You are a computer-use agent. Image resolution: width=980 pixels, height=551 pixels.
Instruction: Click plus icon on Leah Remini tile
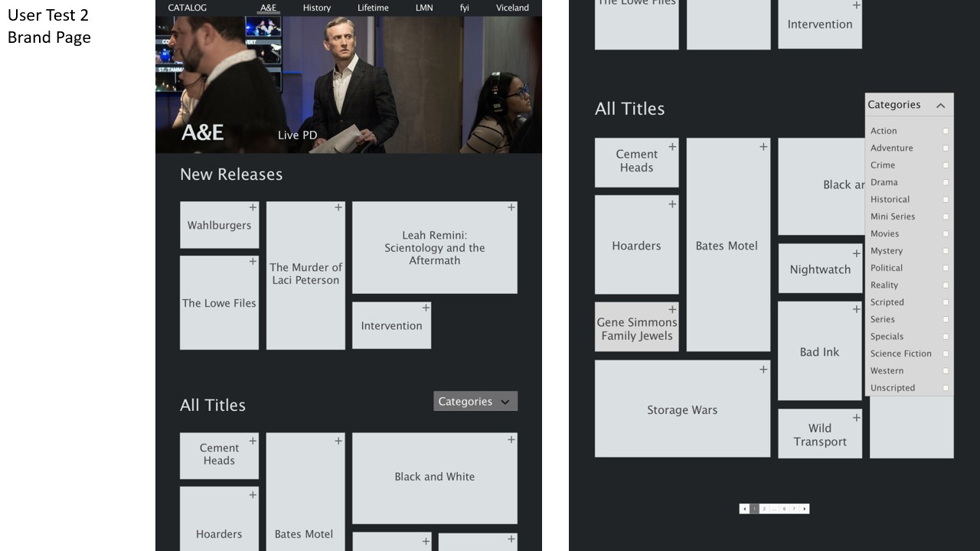(x=511, y=207)
